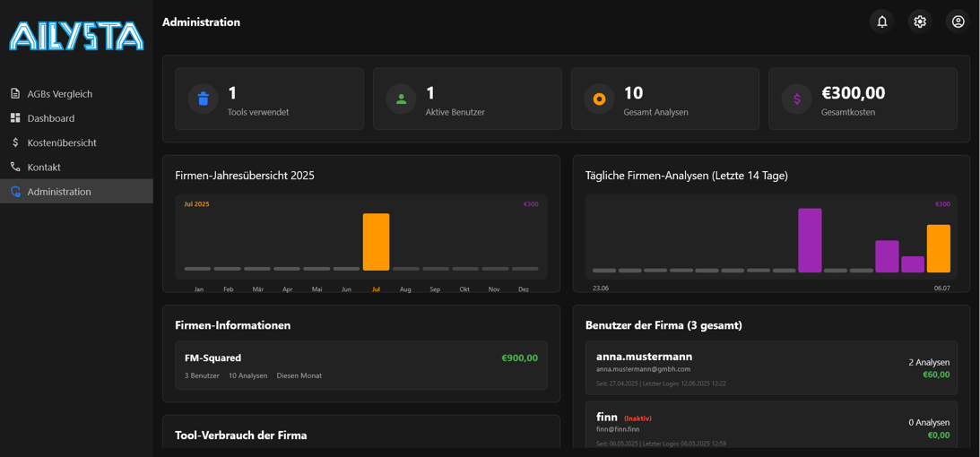
Task: Click the orange Jul bar in yearly chart
Action: point(376,242)
